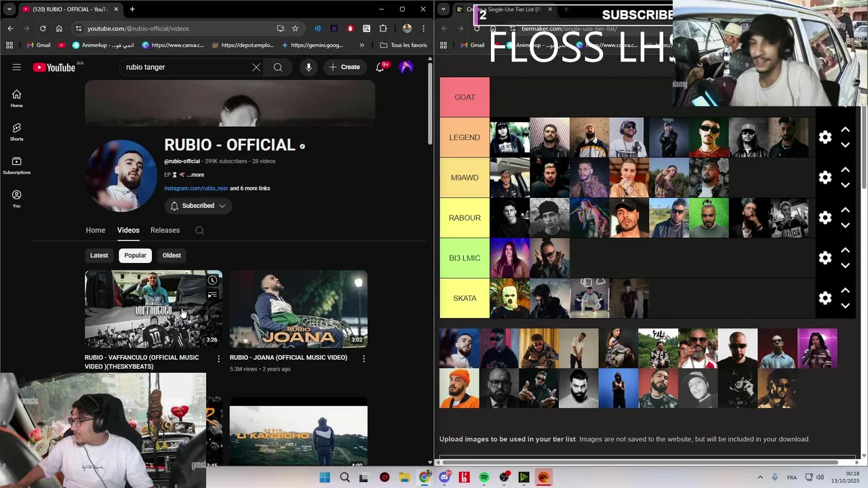Sort videos by Oldest
This screenshot has width=868, height=488.
pos(172,256)
